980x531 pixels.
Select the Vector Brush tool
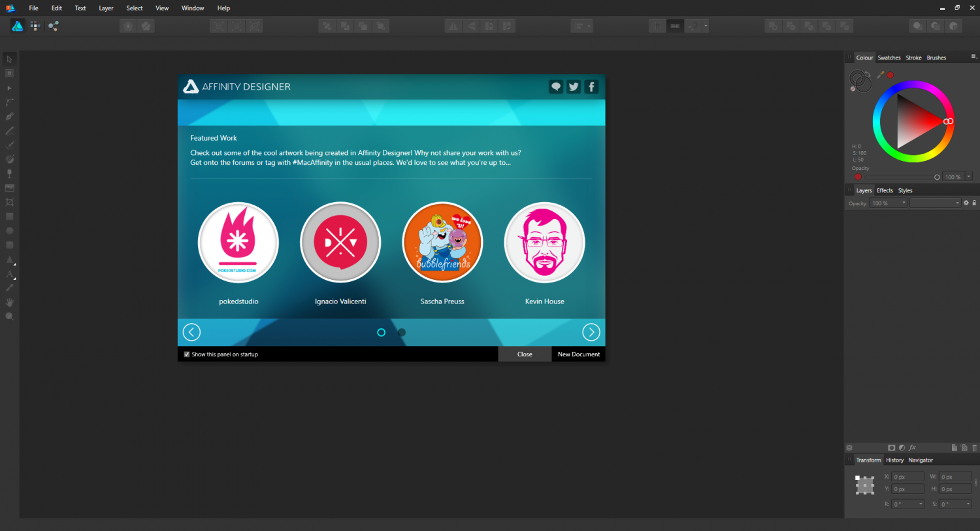[x=9, y=145]
